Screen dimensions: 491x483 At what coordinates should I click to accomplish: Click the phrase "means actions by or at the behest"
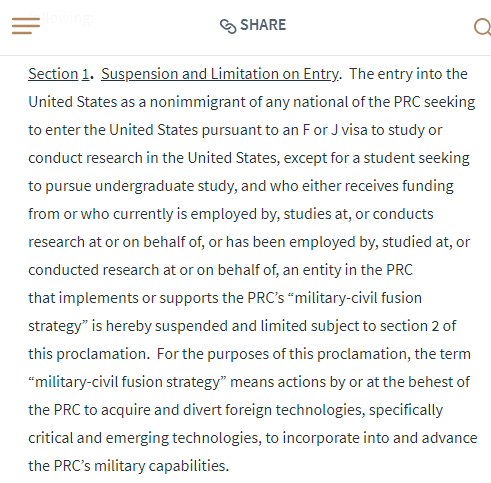tap(343, 382)
